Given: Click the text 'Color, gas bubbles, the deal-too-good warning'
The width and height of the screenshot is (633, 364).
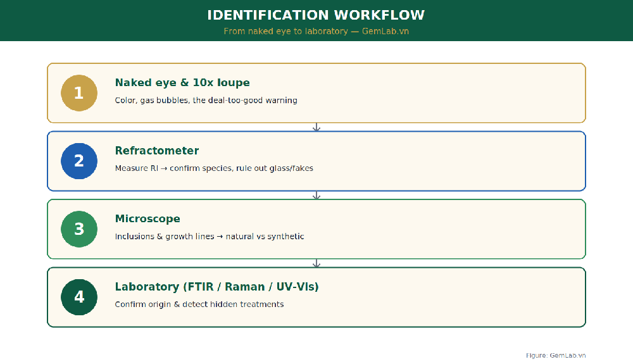Looking at the screenshot, I should pos(206,100).
